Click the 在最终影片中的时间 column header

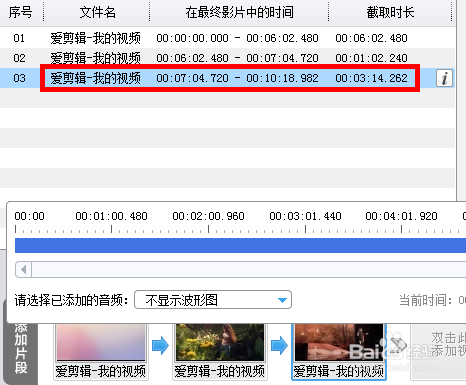(x=239, y=13)
